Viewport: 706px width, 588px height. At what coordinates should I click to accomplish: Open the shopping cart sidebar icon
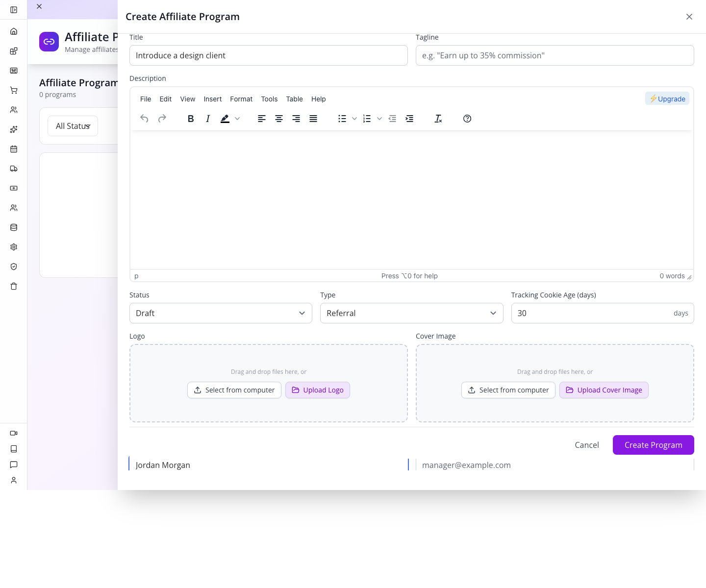[x=14, y=90]
